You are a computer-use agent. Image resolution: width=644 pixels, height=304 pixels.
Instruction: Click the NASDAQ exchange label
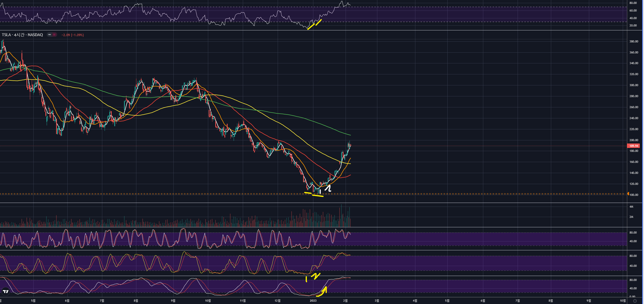(35, 35)
